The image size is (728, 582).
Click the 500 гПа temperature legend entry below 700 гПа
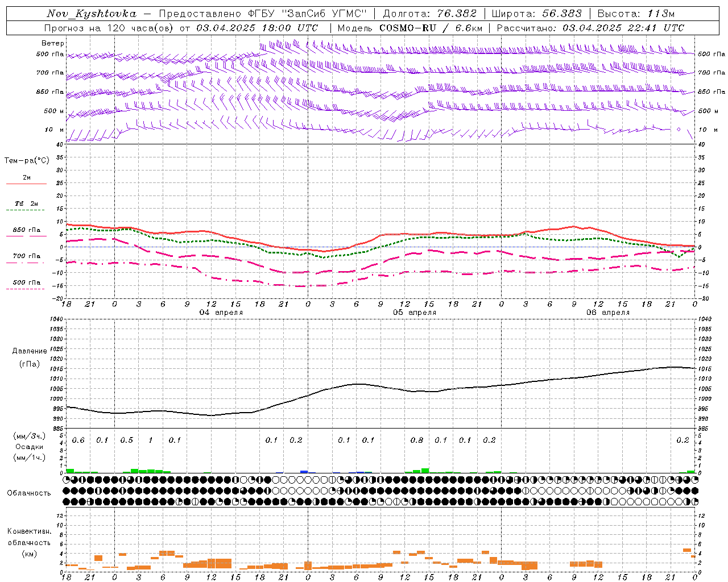tap(26, 282)
